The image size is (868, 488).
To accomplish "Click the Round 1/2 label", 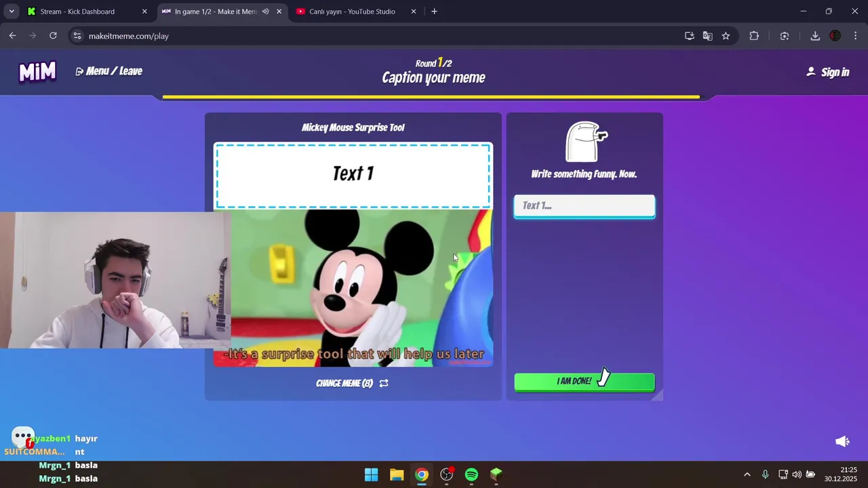I will coord(433,63).
